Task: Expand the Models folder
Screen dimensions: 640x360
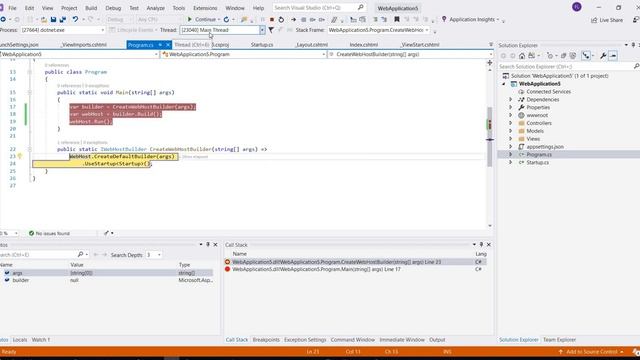Action: [510, 131]
